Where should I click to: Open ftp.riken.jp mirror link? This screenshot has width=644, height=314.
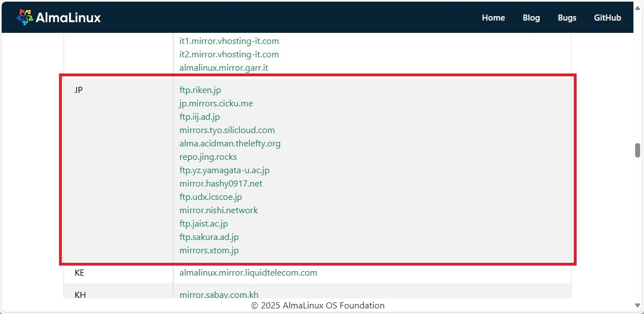click(x=201, y=90)
